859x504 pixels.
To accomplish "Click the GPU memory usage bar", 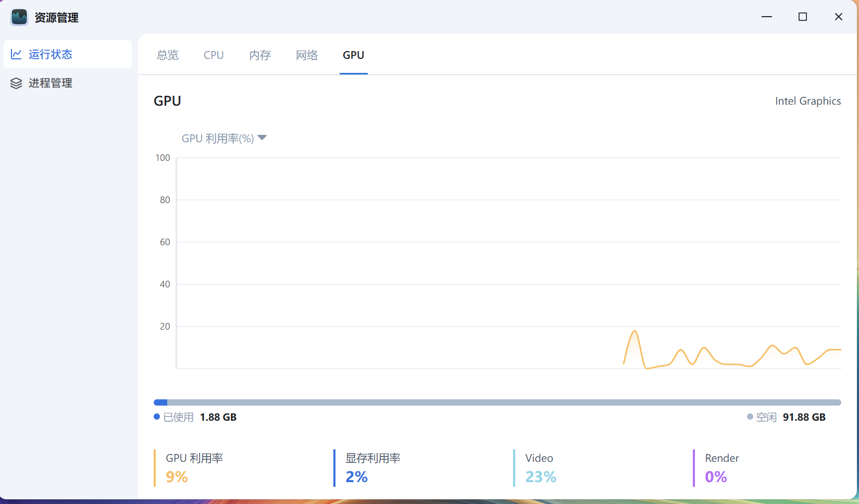I will pos(497,402).
